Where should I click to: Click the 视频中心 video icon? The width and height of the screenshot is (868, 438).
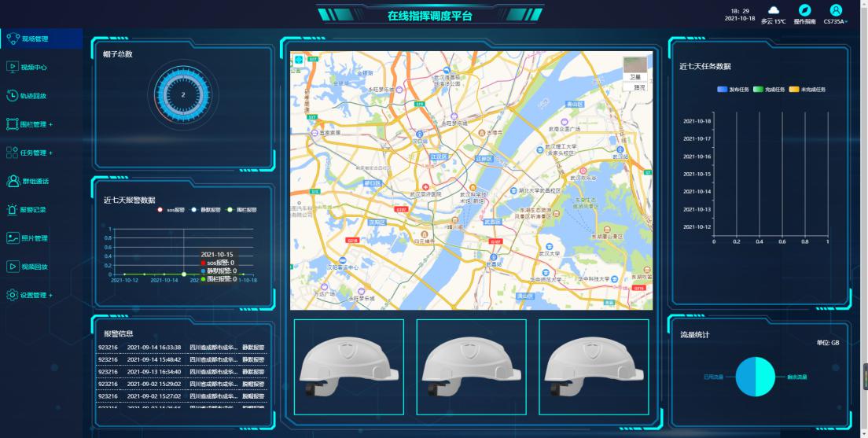pyautogui.click(x=13, y=67)
